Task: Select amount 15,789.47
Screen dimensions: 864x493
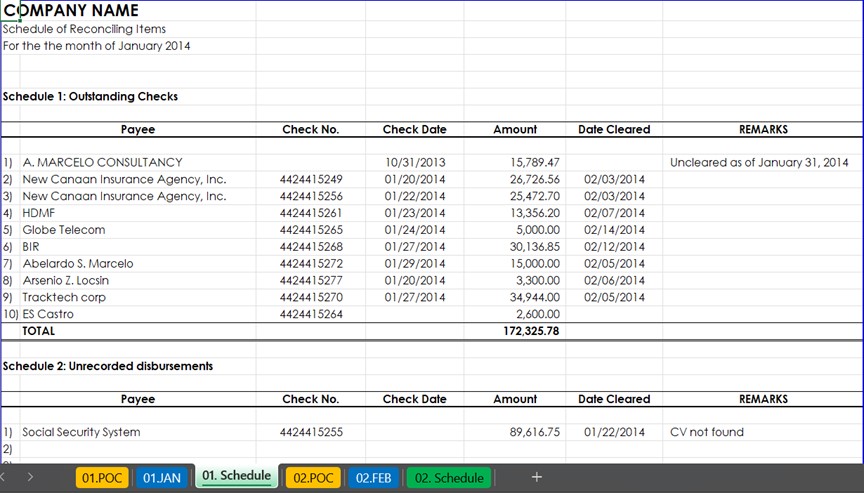Action: point(534,162)
